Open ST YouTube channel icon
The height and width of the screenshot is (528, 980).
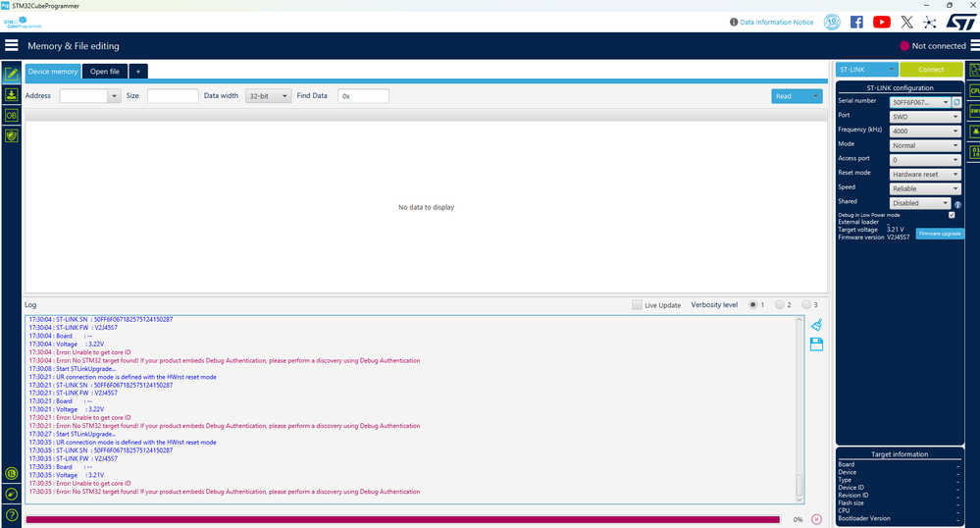coord(881,22)
